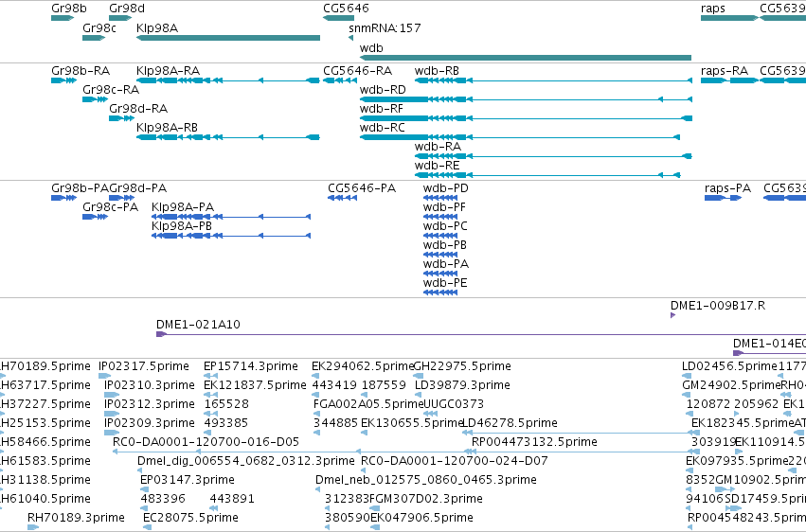Select the wdb-PB protein label
Screen dimensions: 806x532
(x=444, y=245)
